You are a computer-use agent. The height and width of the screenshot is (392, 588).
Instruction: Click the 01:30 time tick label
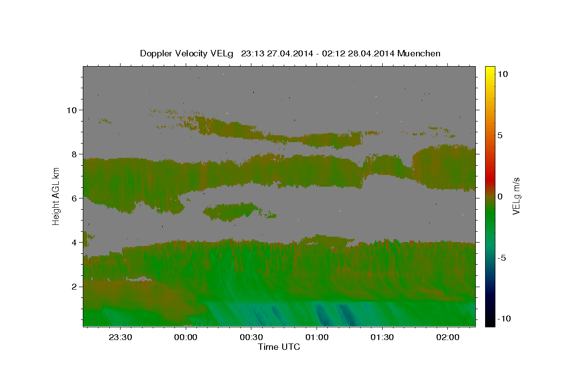382,338
